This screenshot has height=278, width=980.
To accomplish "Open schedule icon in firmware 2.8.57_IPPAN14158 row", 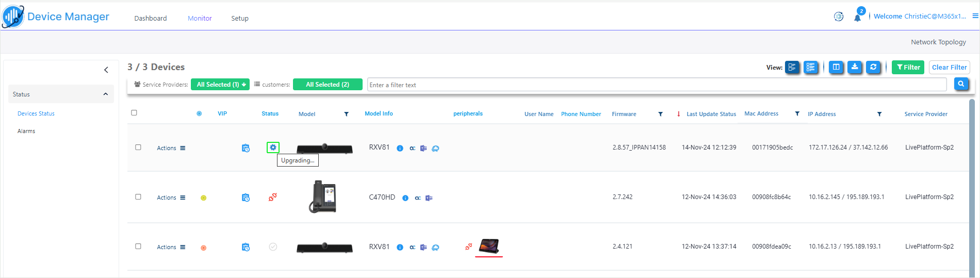I will [x=246, y=148].
